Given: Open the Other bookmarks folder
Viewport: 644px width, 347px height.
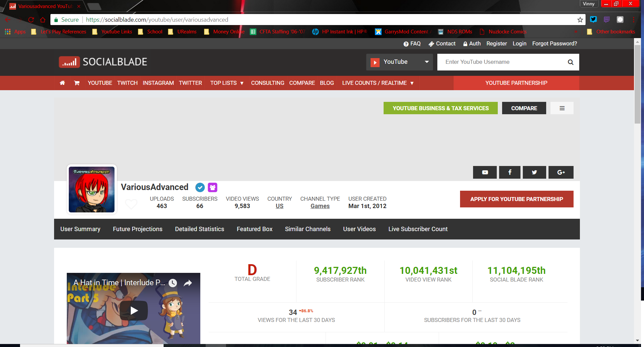Looking at the screenshot, I should click(x=611, y=32).
